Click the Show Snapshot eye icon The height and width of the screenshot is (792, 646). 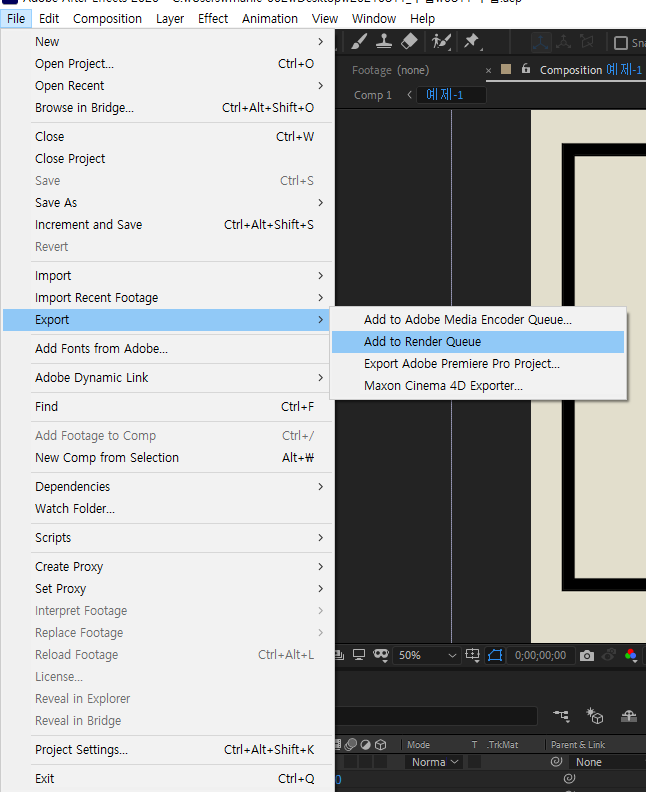click(609, 655)
